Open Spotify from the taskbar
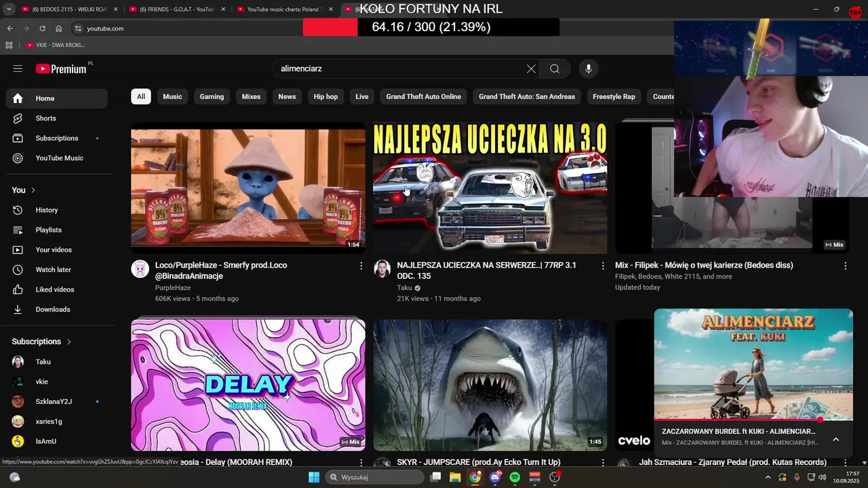This screenshot has width=868, height=488. coord(515,477)
